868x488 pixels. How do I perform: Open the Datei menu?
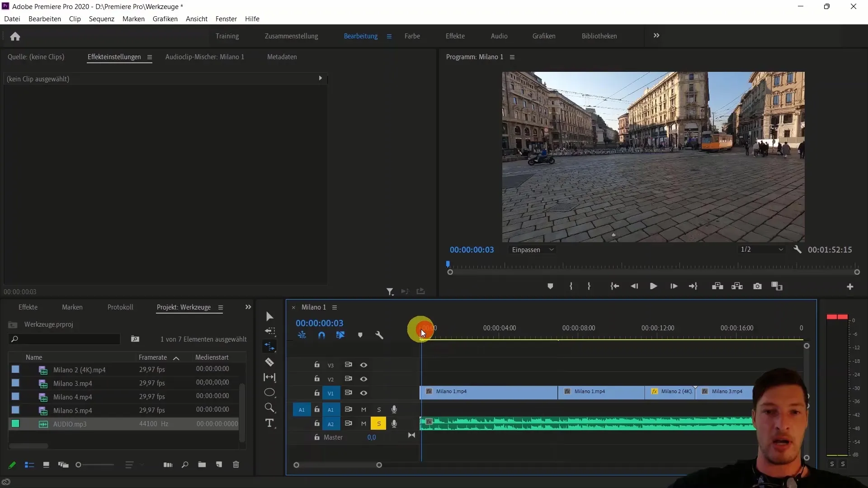(12, 19)
